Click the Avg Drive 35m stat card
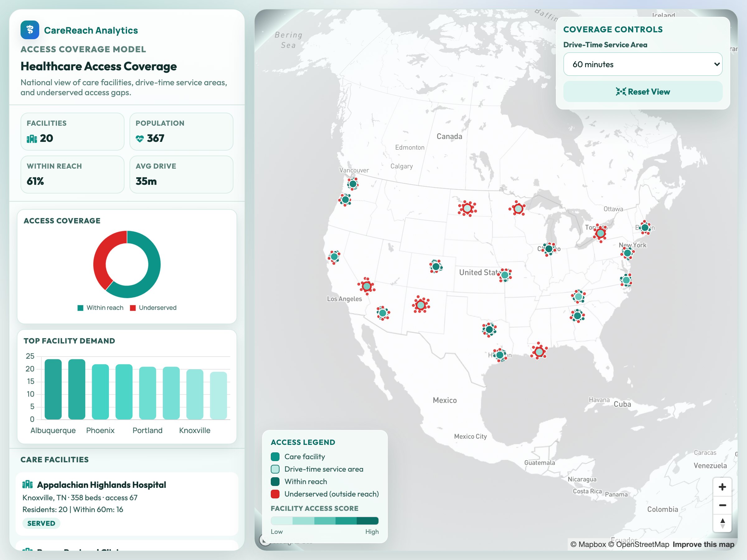The height and width of the screenshot is (560, 747). click(181, 175)
